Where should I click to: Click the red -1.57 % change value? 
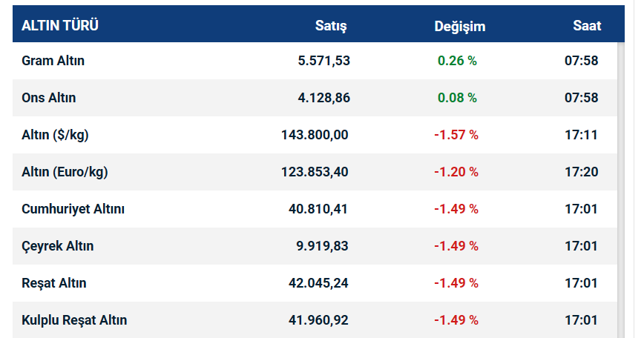coord(456,135)
